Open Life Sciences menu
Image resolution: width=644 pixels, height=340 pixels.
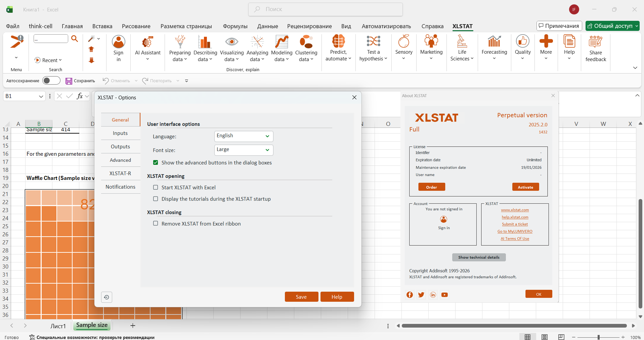462,48
